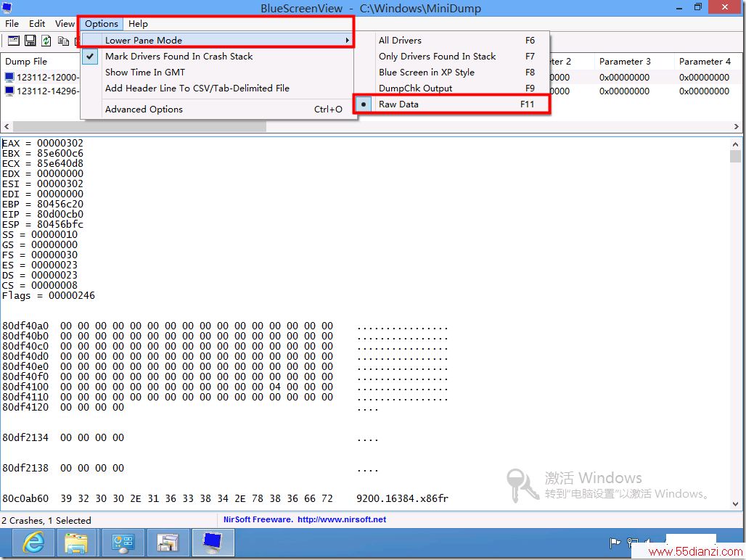Image resolution: width=746 pixels, height=560 pixels.
Task: Click the Refresh toolbar icon
Action: coord(46,41)
